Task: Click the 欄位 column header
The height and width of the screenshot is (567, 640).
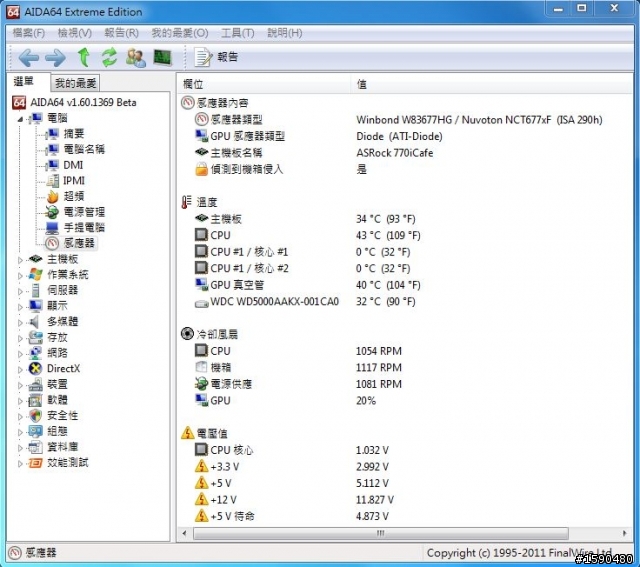Action: (x=264, y=84)
